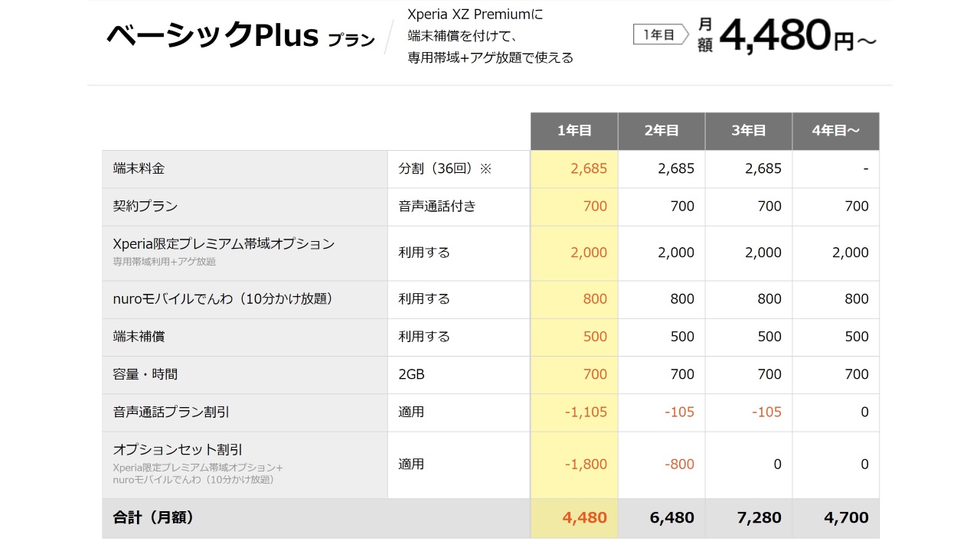Screen dimensions: 980x551
Task: Click the 1年目 column header in table
Action: [573, 131]
